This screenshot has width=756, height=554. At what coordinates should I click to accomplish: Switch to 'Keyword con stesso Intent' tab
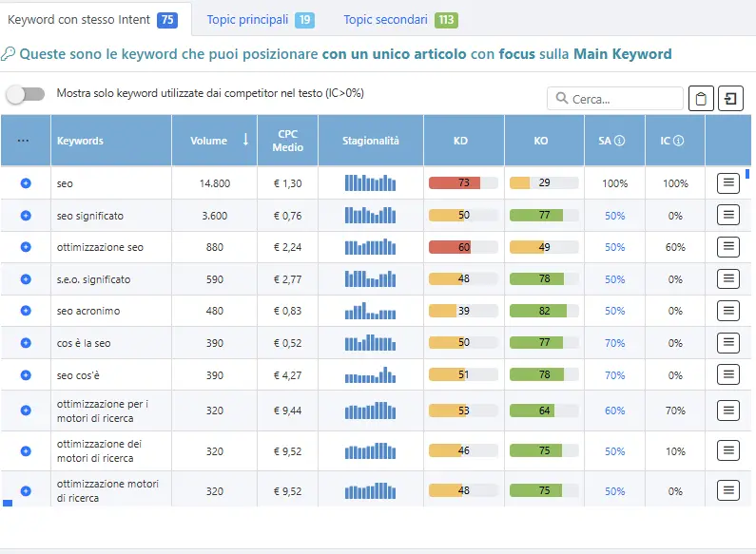coord(92,20)
